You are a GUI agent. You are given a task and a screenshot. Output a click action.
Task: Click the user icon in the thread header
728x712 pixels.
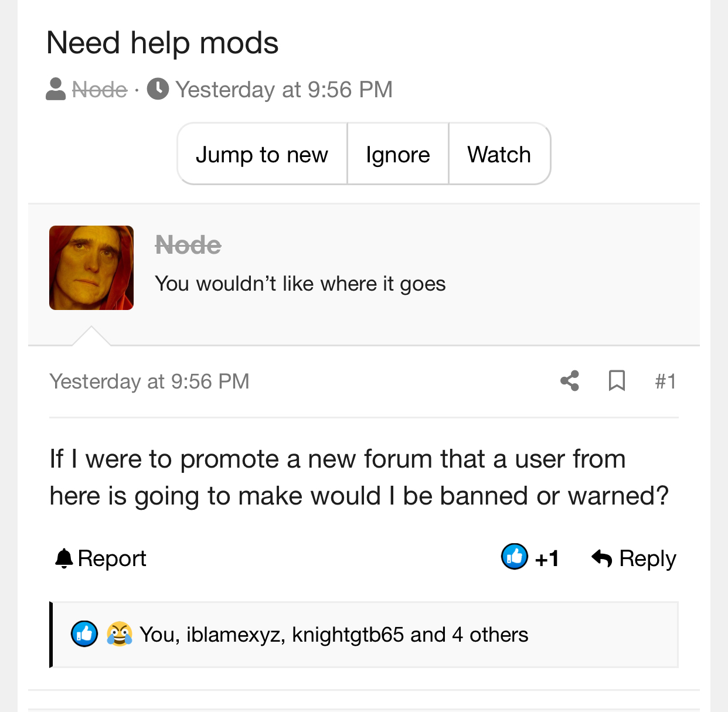pos(56,90)
